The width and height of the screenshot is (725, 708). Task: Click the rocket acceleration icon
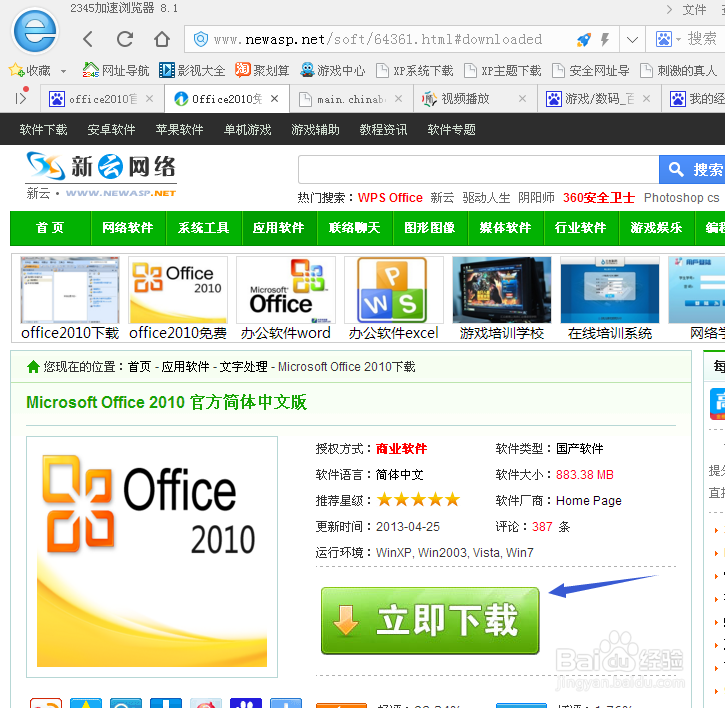584,40
